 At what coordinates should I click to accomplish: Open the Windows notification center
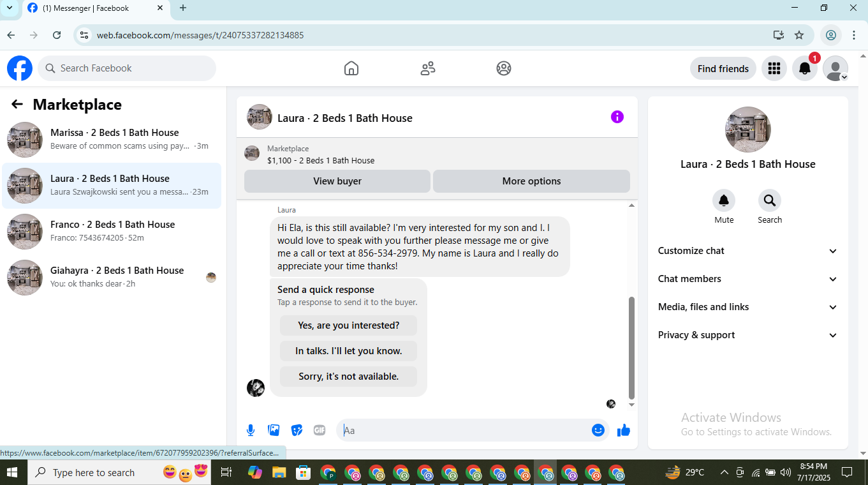coord(847,472)
